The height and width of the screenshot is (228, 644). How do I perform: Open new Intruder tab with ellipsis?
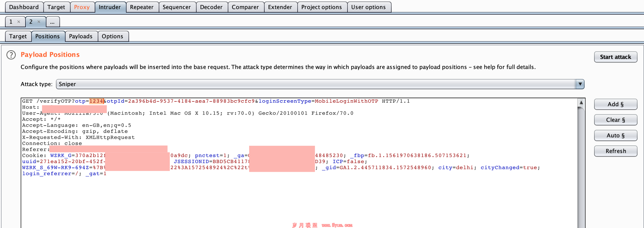[52, 22]
